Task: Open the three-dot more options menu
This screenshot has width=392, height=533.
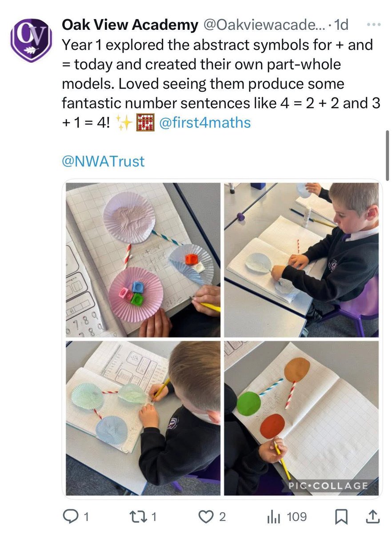Action: 374,25
